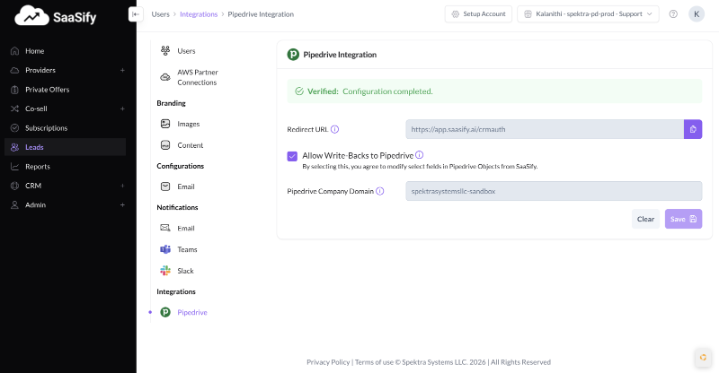
Task: Open Slack notifications settings
Action: click(x=186, y=271)
